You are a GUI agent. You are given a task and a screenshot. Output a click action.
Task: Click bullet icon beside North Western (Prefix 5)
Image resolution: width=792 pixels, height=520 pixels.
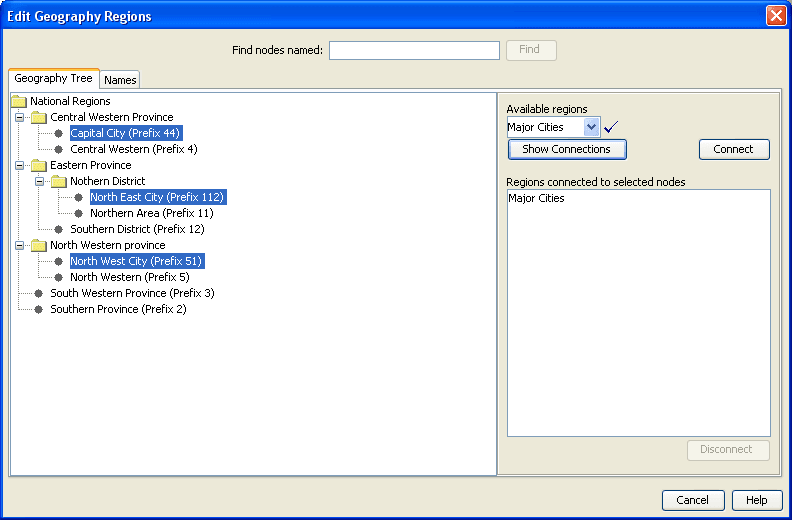click(59, 277)
